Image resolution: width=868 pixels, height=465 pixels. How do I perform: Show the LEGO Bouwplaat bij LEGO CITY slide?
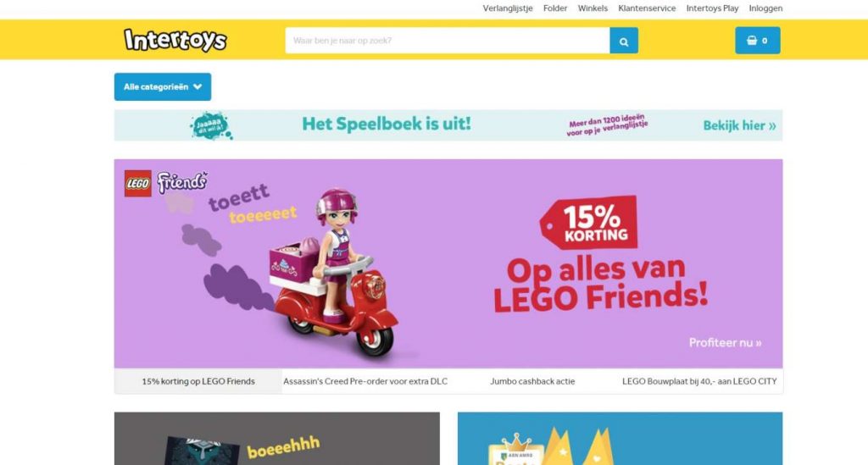click(699, 381)
